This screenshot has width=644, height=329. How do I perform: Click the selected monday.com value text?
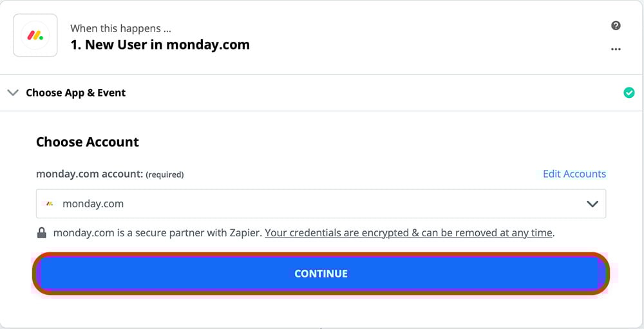pos(93,204)
